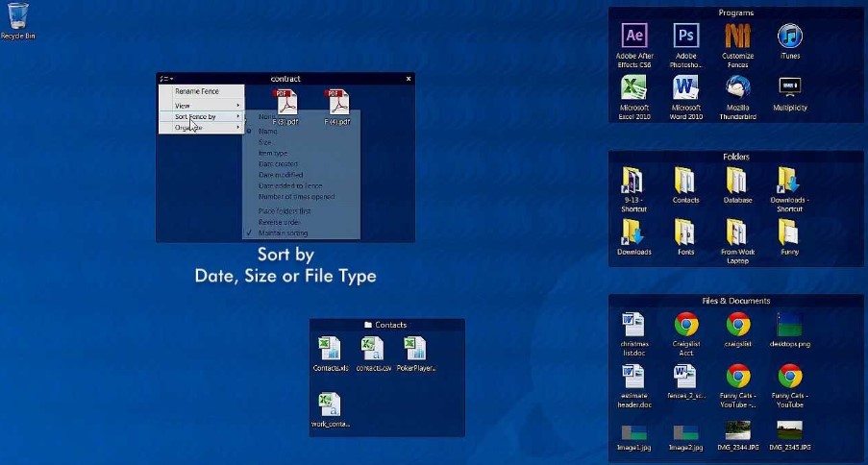Select christmas list.doc file
The width and height of the screenshot is (868, 465).
click(x=634, y=325)
